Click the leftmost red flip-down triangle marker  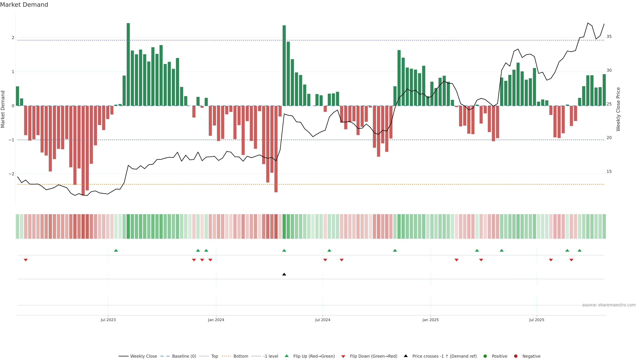[x=25, y=260]
